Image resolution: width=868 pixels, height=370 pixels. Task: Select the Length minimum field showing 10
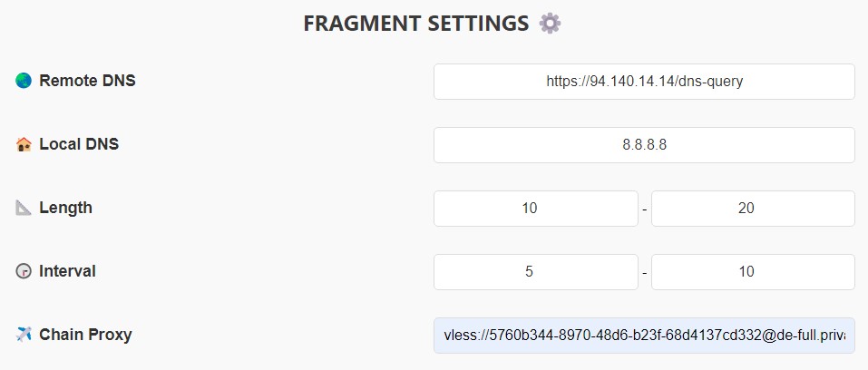535,209
